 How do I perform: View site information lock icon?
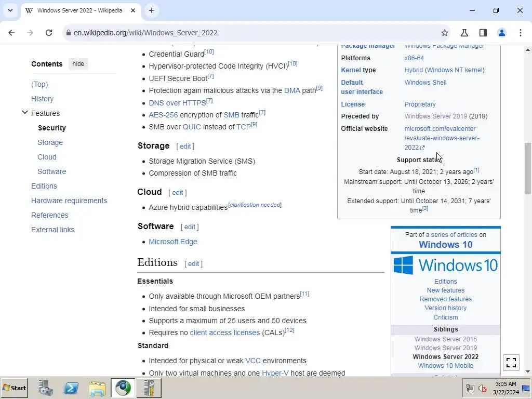(x=68, y=33)
